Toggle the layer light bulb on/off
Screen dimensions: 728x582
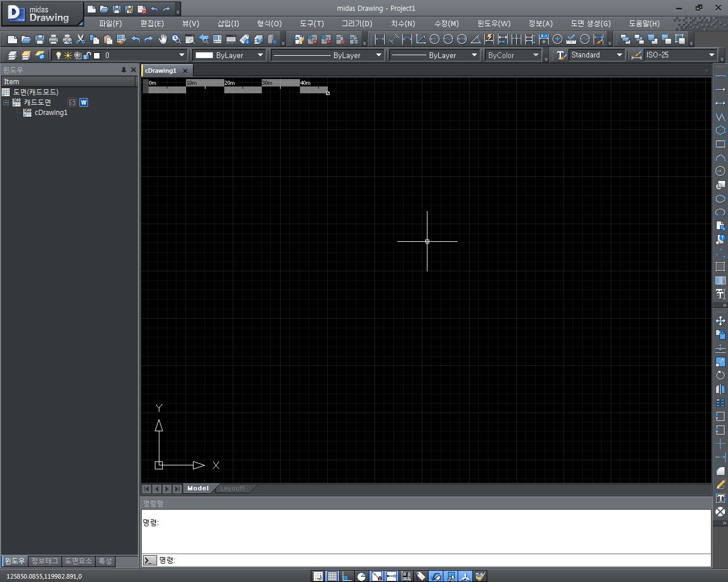[58, 55]
